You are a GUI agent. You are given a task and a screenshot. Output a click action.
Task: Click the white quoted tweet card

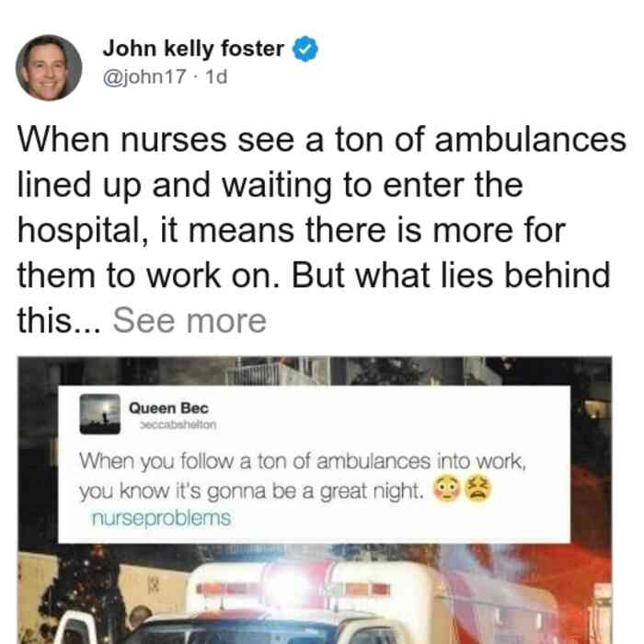(315, 465)
